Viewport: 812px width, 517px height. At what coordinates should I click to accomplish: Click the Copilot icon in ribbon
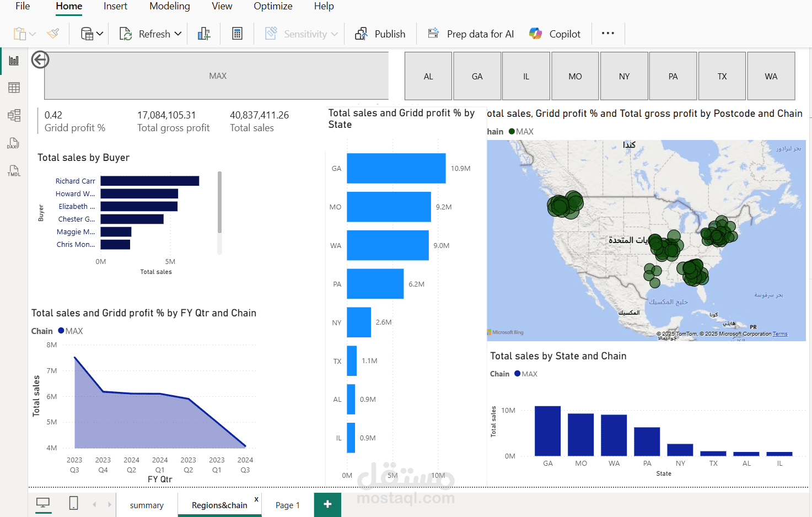point(535,34)
